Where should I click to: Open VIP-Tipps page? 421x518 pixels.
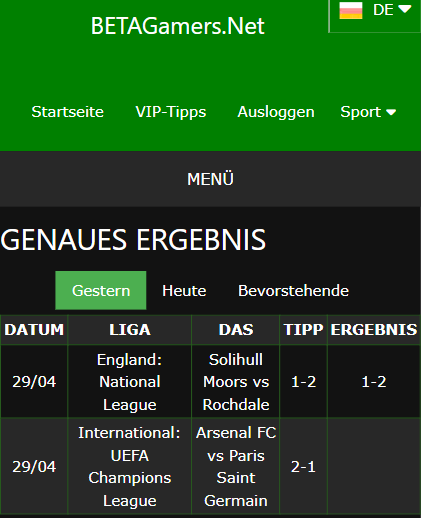171,112
